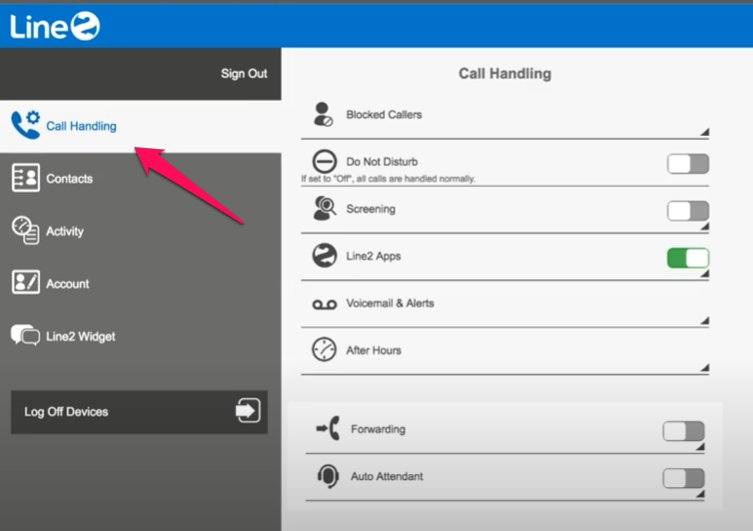Click the Do Not Disturb hint text
Image resolution: width=753 pixels, height=531 pixels.
[388, 179]
